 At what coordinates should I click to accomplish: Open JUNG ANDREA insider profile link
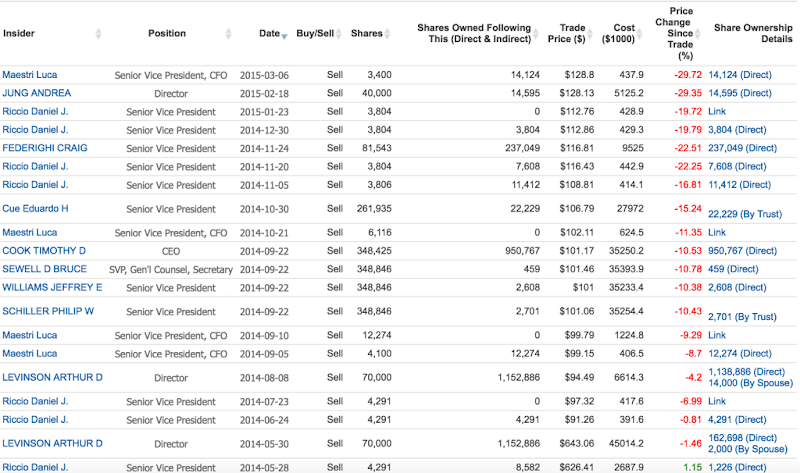(36, 93)
